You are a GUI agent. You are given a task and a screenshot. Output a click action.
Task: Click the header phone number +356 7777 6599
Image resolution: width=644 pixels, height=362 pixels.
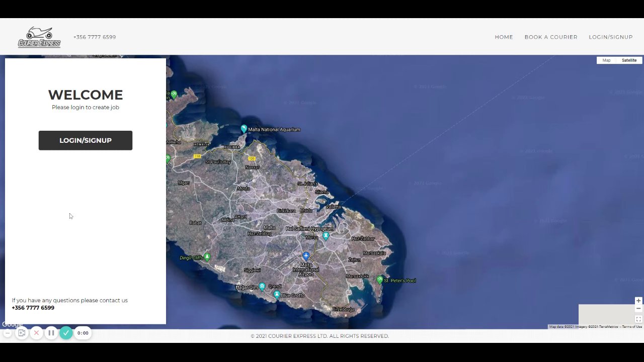(x=95, y=37)
